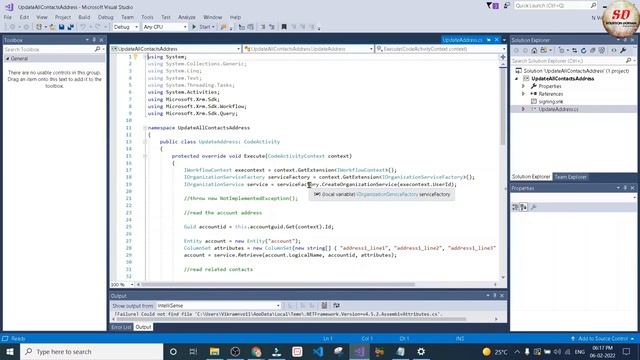Collapse the Execute method outline toggle
Image resolution: width=640 pixels, height=360 pixels.
(x=144, y=156)
